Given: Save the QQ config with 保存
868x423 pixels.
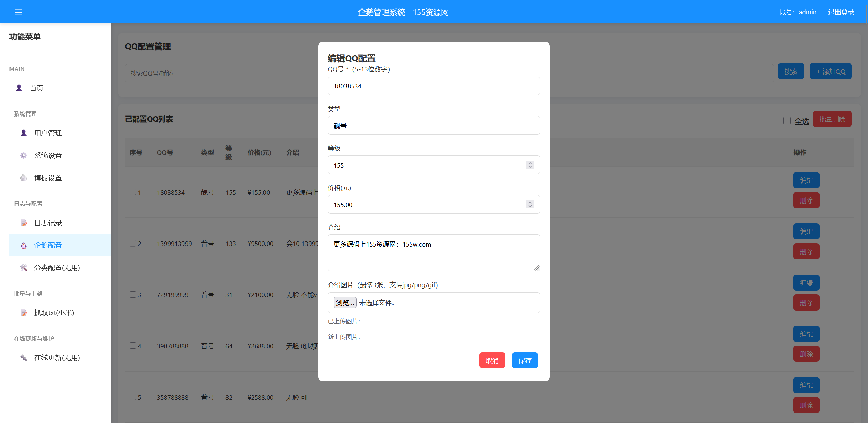Looking at the screenshot, I should (x=525, y=360).
